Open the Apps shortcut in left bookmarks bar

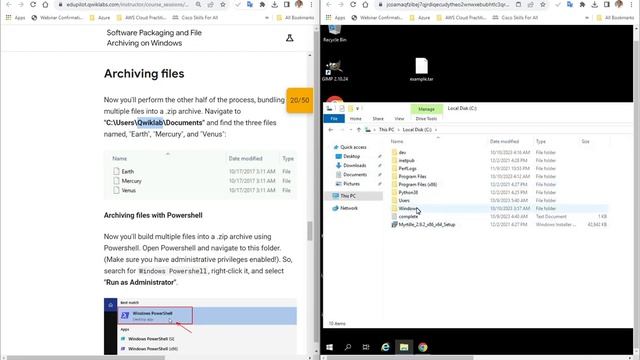16,18
